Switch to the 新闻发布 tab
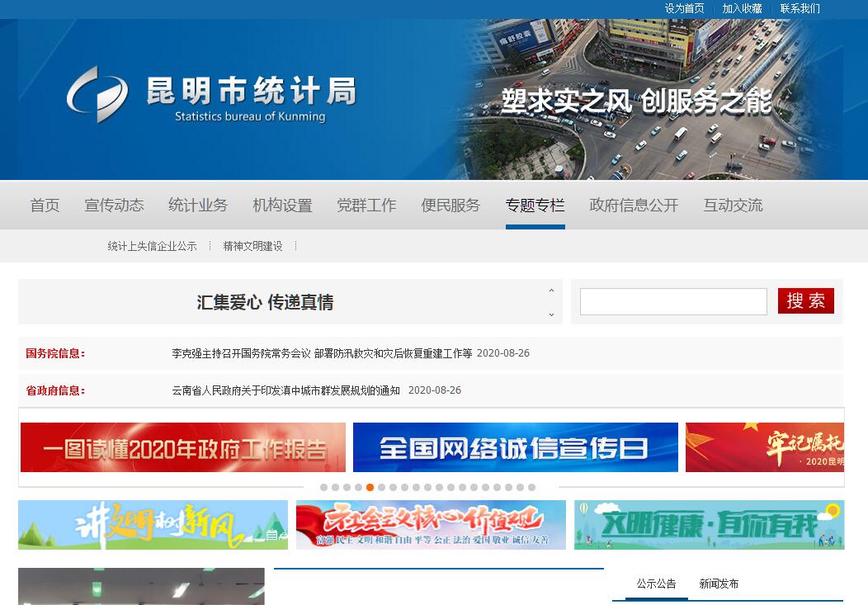The height and width of the screenshot is (605, 868). point(719,584)
